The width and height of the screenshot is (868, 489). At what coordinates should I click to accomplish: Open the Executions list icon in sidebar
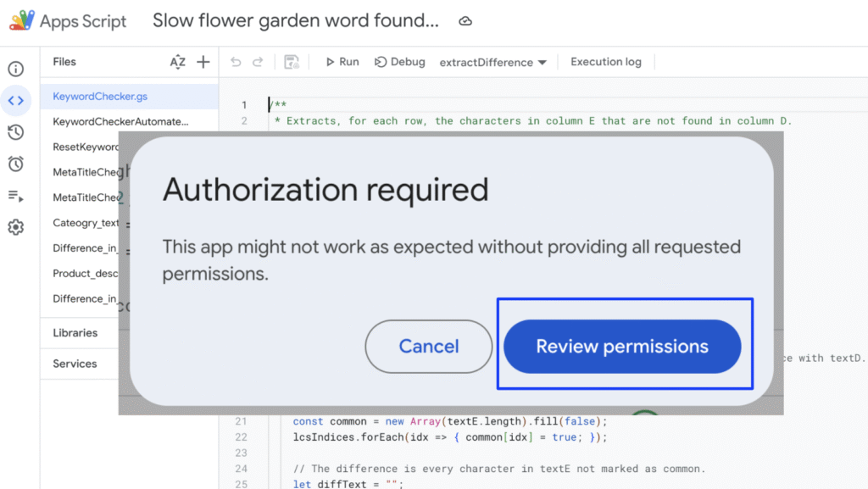coord(15,196)
